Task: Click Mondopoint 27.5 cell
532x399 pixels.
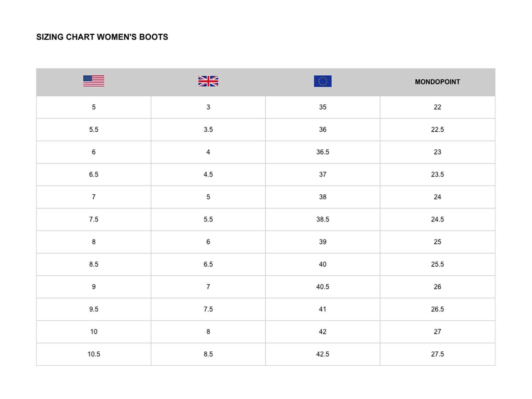Action: tap(437, 354)
